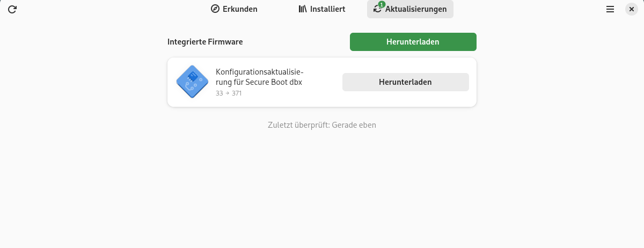Click the Gerade eben timestamp text

pyautogui.click(x=354, y=125)
